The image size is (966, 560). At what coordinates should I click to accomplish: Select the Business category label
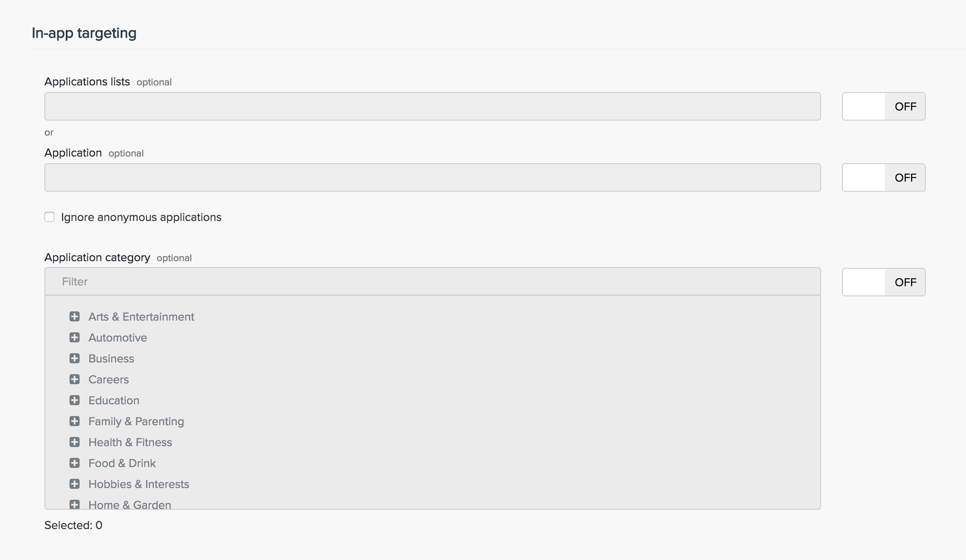tap(111, 359)
